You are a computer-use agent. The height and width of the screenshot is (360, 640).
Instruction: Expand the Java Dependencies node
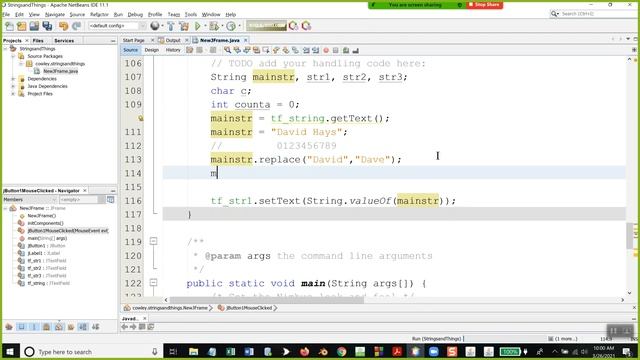[13, 86]
